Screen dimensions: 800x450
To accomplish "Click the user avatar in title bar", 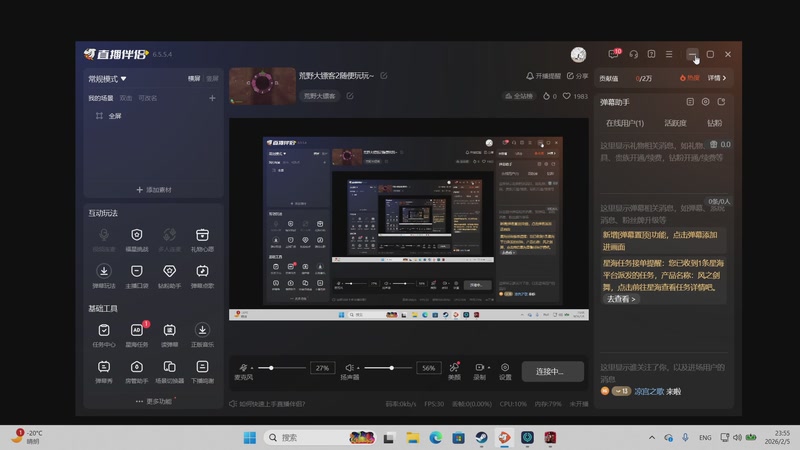I will [x=578, y=54].
